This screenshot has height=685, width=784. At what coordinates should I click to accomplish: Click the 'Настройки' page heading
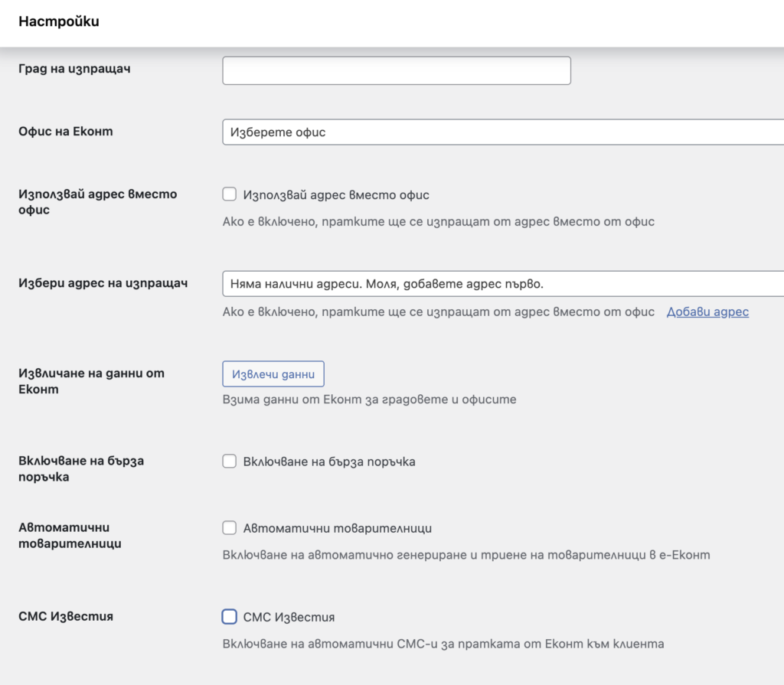(x=59, y=21)
